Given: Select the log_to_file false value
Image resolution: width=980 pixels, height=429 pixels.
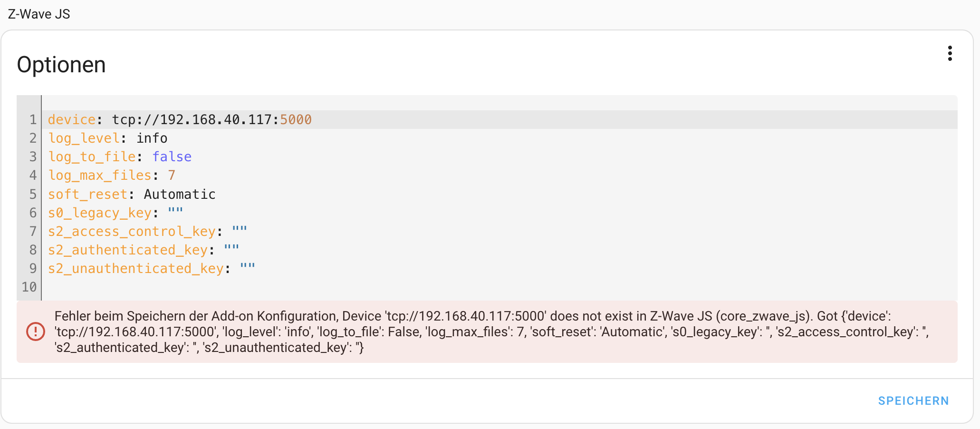Looking at the screenshot, I should click(x=172, y=156).
